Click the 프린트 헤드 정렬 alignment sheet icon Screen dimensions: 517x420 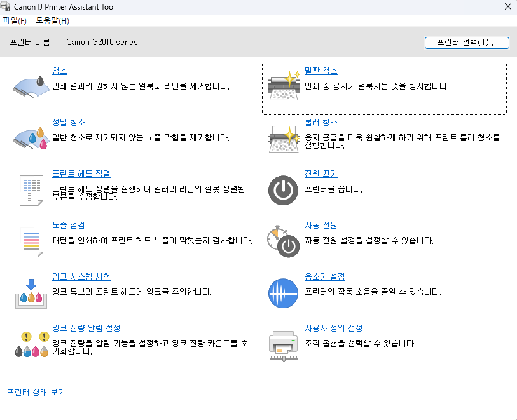[x=31, y=191]
